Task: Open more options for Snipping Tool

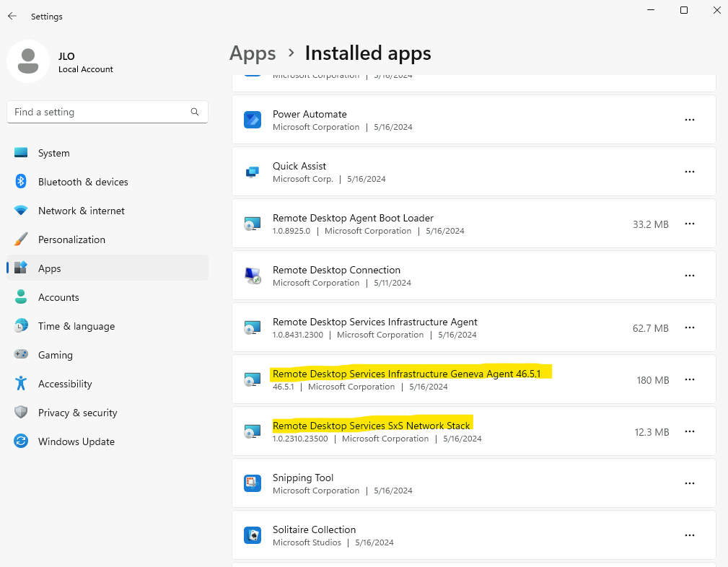Action: click(690, 483)
